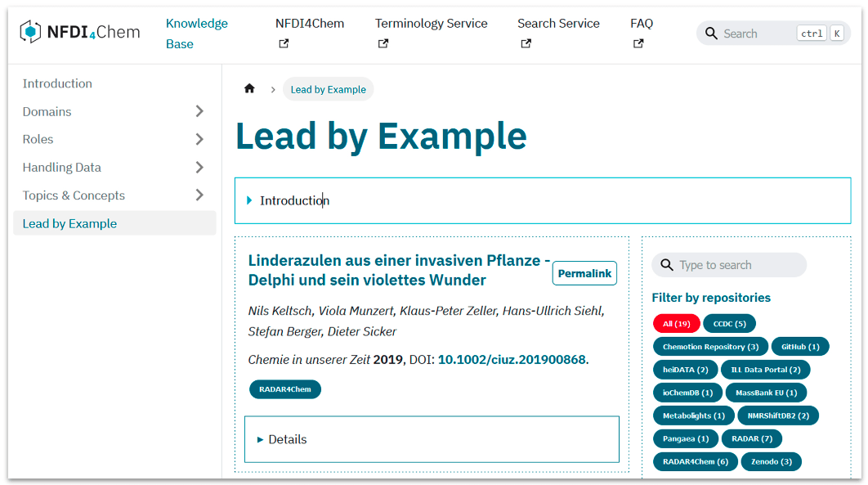The width and height of the screenshot is (868, 485).
Task: Click the Lead by Example page heading
Action: (382, 137)
